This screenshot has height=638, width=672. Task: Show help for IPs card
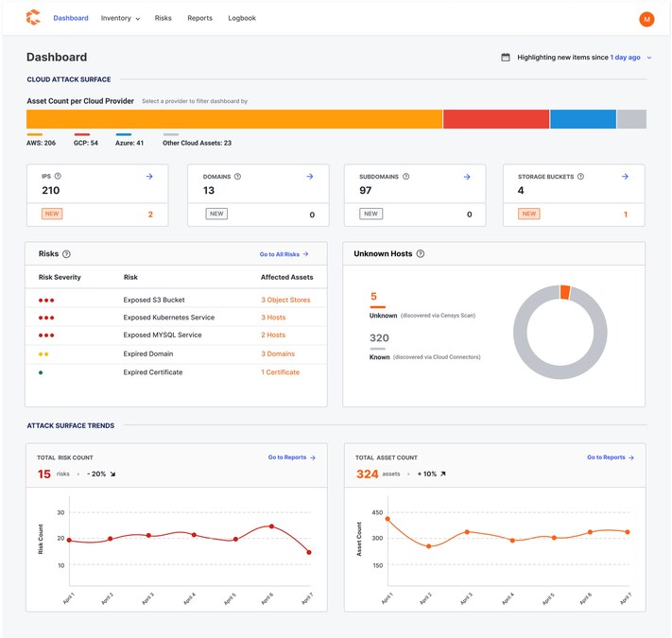58,176
